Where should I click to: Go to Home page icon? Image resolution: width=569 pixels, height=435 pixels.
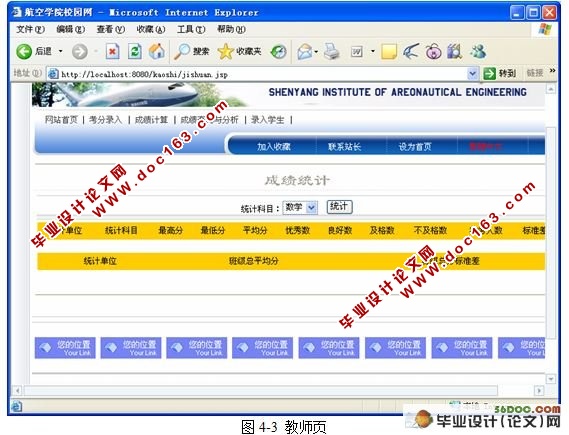click(157, 52)
